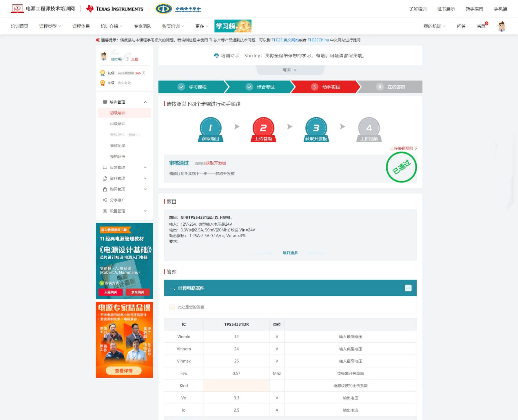This screenshot has width=518, height=420.
Task: Click the red 获取开发板 link in review message
Action: tap(216, 163)
